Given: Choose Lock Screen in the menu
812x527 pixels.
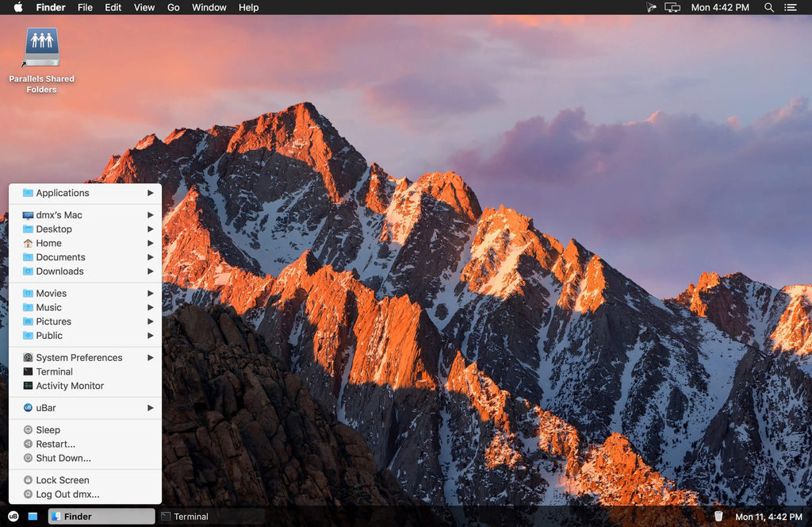Looking at the screenshot, I should [62, 480].
